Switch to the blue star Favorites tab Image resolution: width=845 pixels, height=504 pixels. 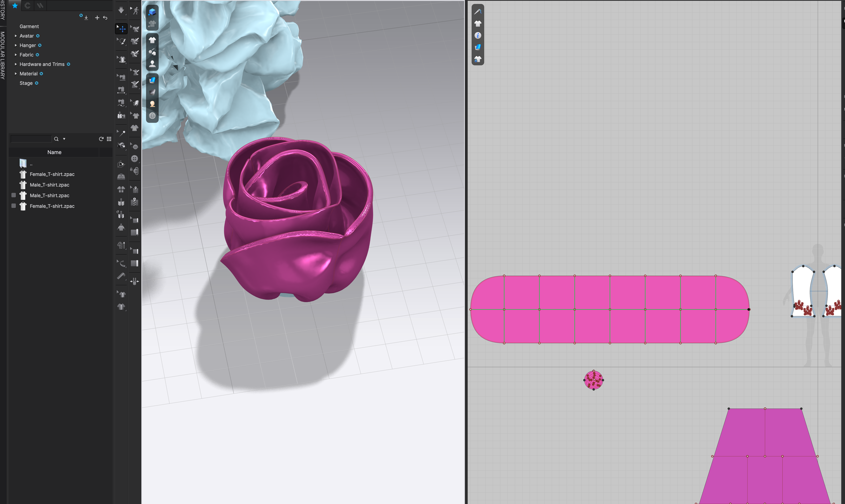pos(15,6)
